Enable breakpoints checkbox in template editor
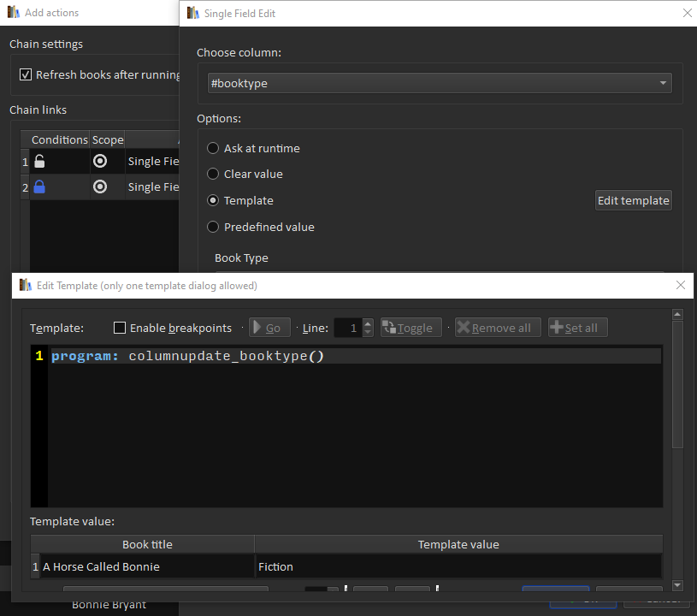This screenshot has height=616, width=697. [x=120, y=328]
